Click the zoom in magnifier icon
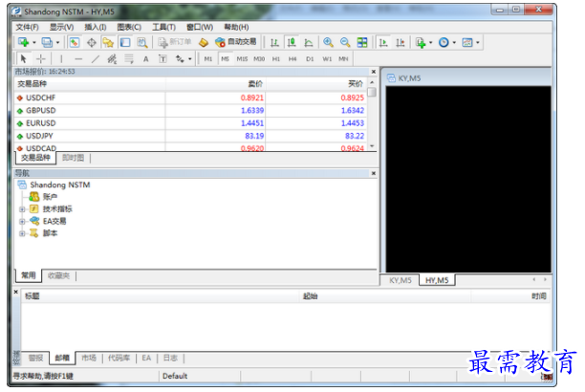 click(328, 42)
